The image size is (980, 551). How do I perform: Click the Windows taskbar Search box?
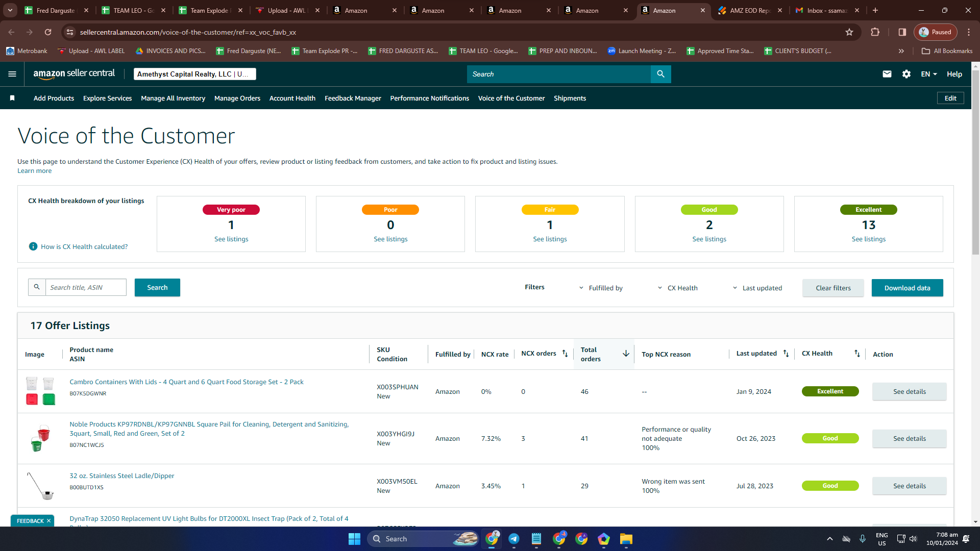point(424,539)
